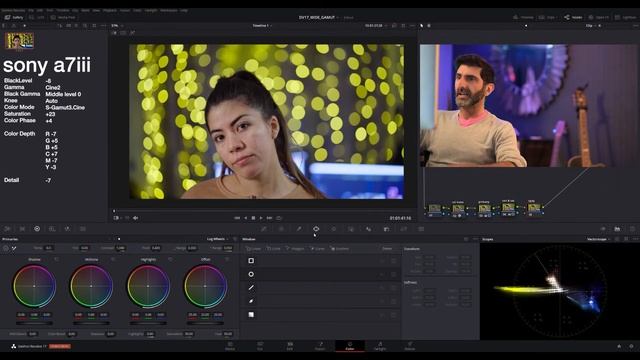Toggle the Nodes panel
Viewport: 640px width, 360px height.
pos(573,18)
